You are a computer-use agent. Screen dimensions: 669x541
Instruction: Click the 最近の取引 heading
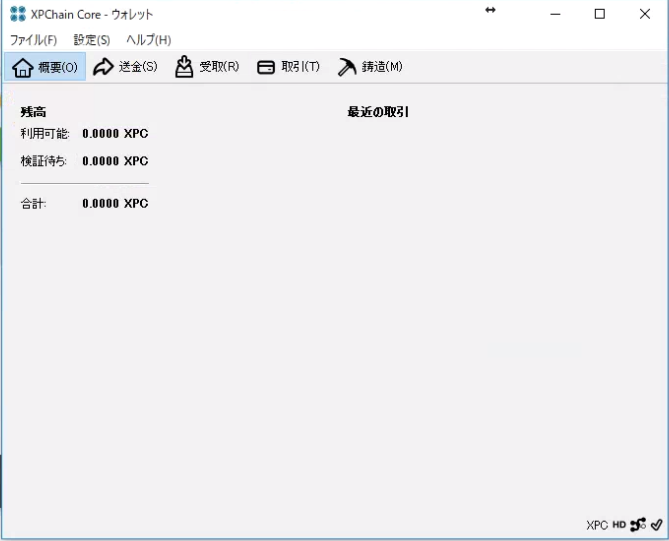378,112
